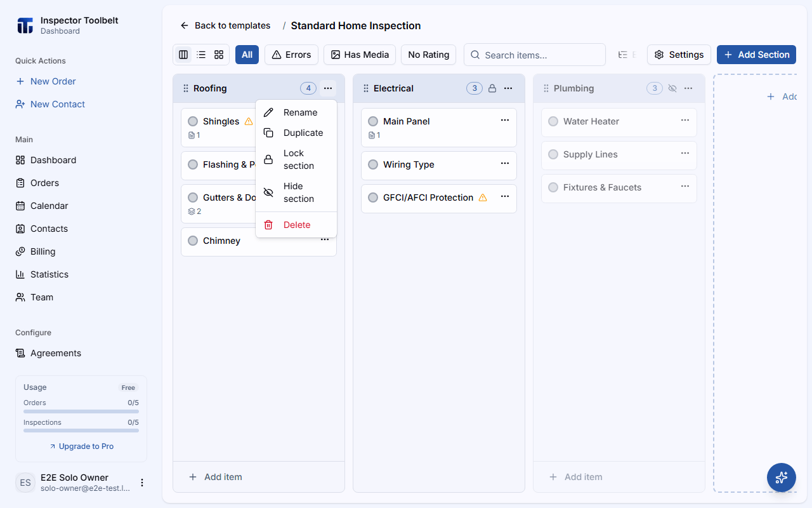
Task: Choose Duplicate from the section menu
Action: 296,133
